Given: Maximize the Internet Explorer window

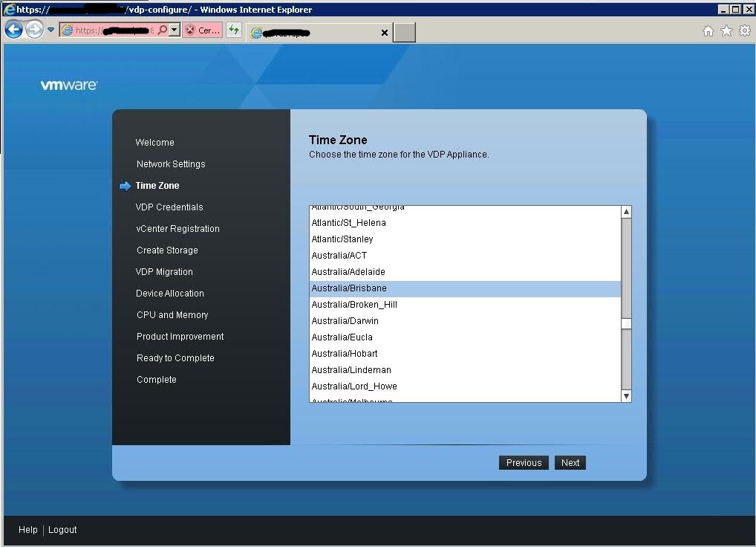Looking at the screenshot, I should click(735, 9).
